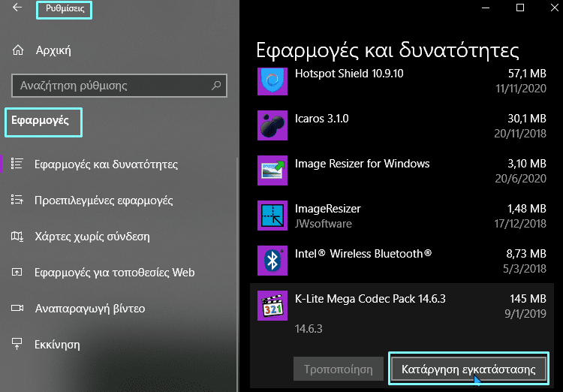563x392 pixels.
Task: Click the 20/6/2020 install date
Action: coord(521,179)
